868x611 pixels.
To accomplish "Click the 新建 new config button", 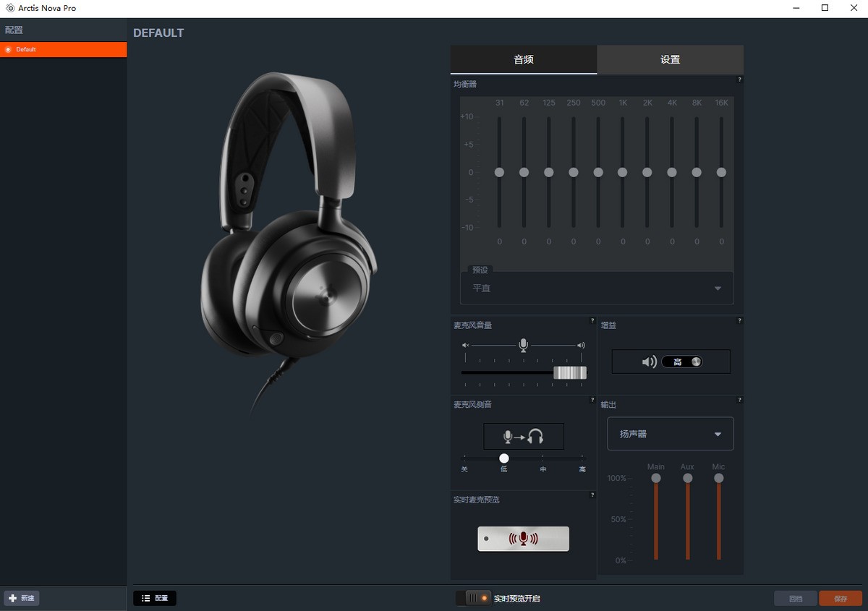I will tap(22, 599).
